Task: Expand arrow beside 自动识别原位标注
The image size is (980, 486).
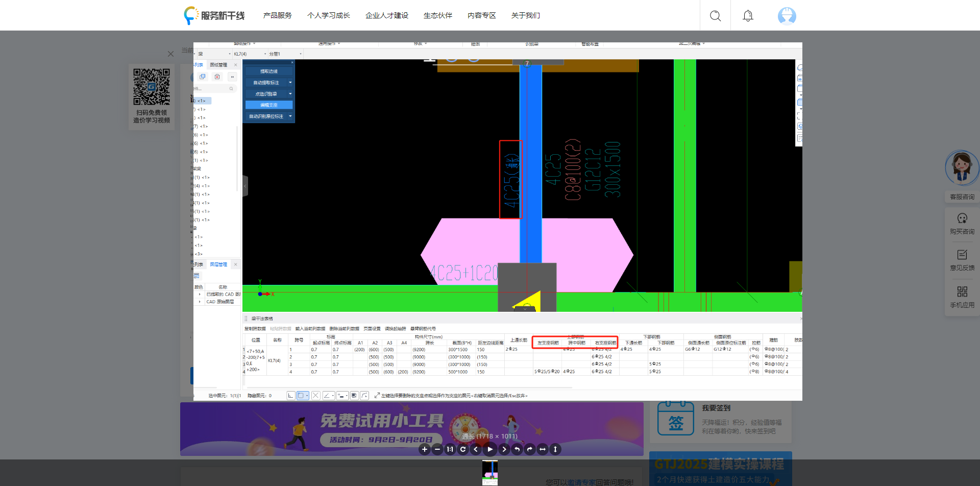Action: tap(290, 116)
